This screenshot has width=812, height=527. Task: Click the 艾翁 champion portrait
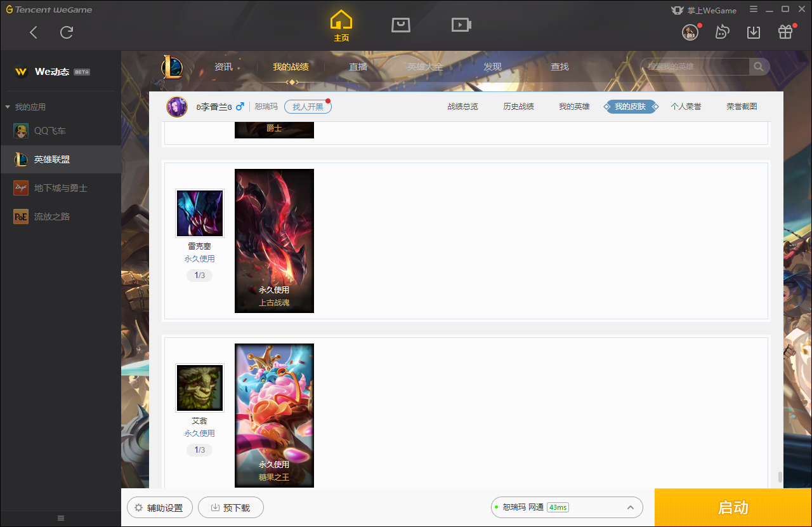pos(200,388)
